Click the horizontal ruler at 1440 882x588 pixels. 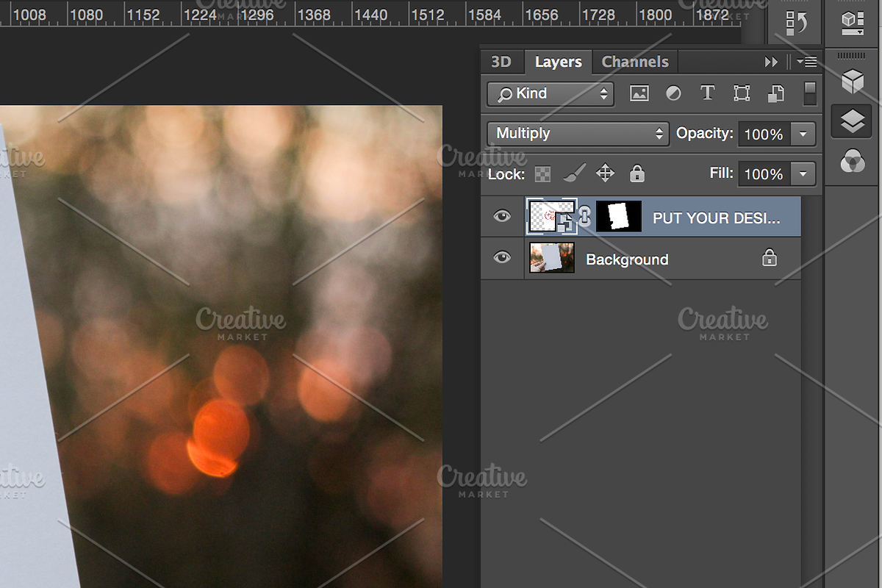(370, 15)
